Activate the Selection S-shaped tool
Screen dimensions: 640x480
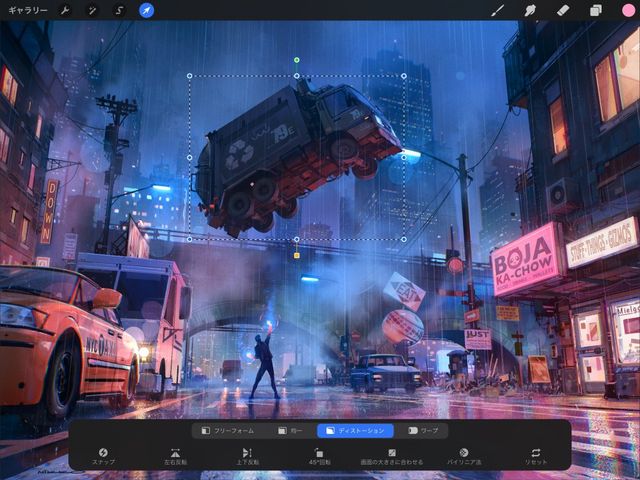119,10
